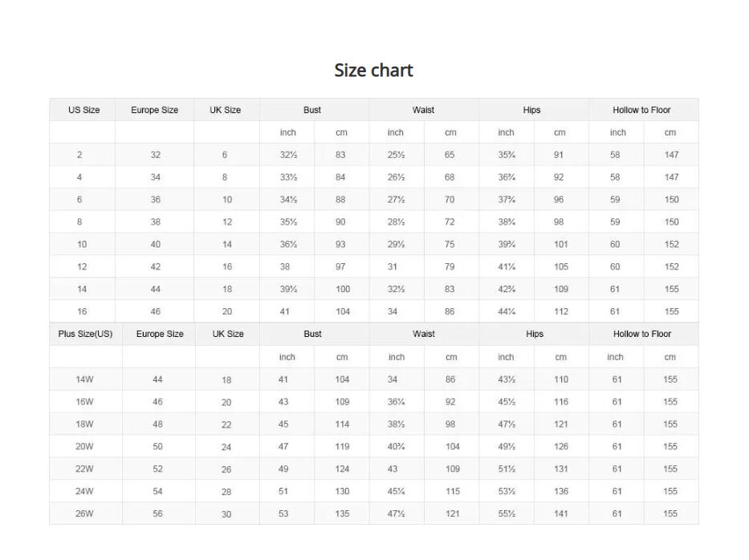Click the 18W plus size row label
The width and height of the screenshot is (749, 560).
[x=84, y=424]
